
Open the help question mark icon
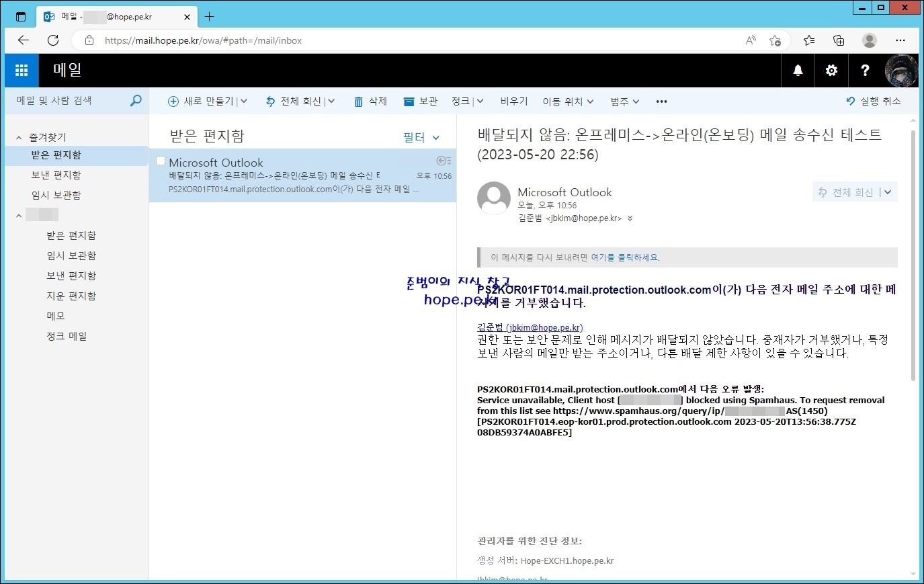865,71
